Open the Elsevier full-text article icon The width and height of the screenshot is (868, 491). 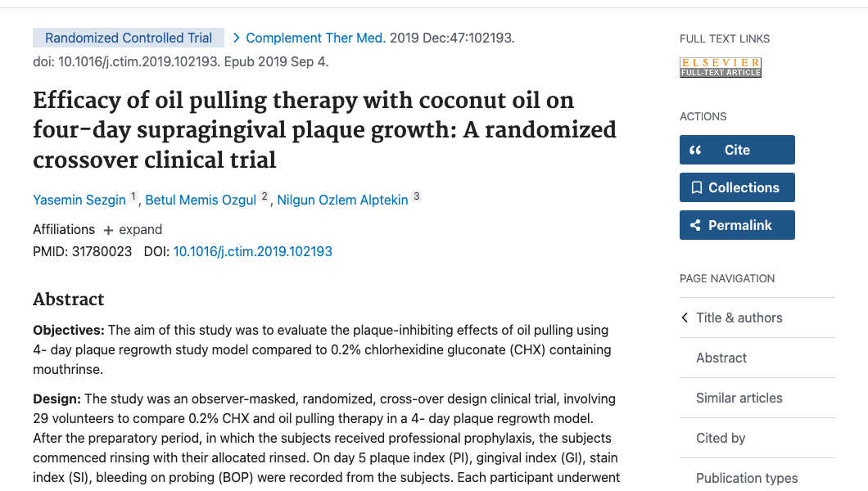tap(720, 66)
